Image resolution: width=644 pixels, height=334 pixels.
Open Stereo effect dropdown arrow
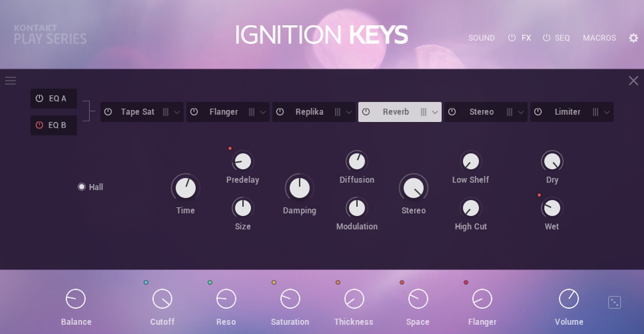pos(521,112)
